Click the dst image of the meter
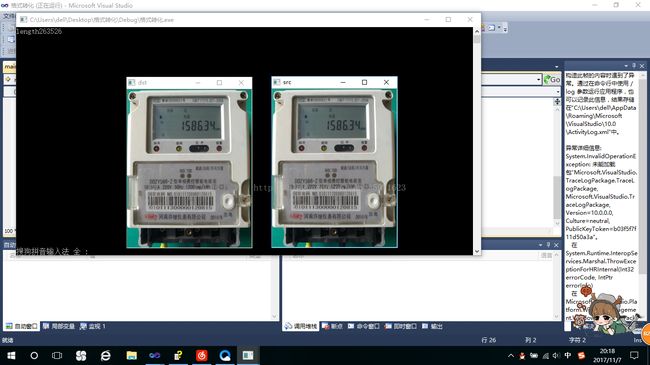650x365 pixels. click(x=189, y=168)
